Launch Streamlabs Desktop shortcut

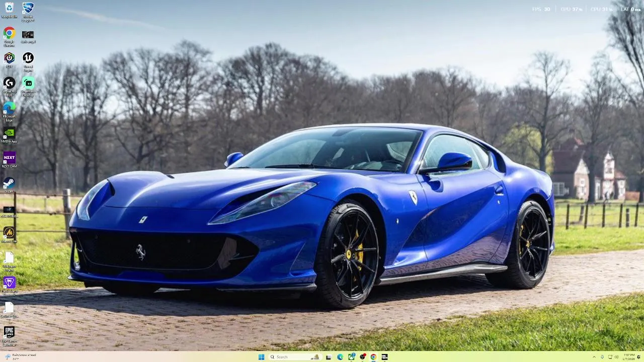click(x=28, y=86)
